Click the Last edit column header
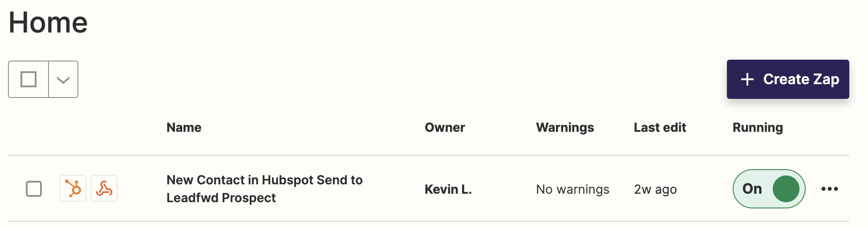 click(x=660, y=127)
